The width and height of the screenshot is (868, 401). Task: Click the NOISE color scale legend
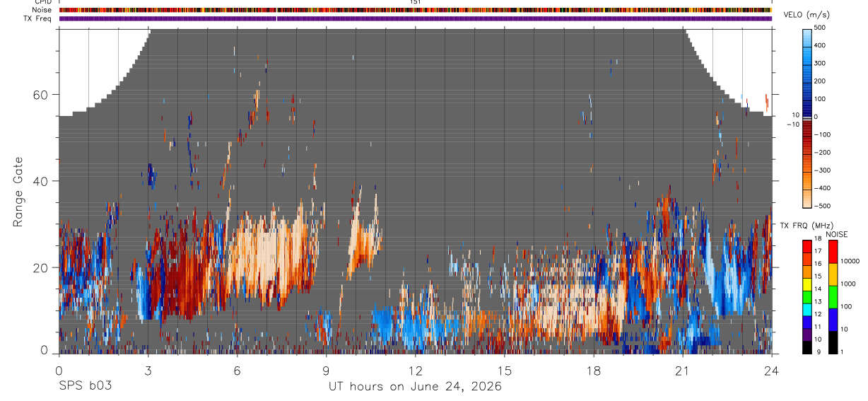coord(834,297)
